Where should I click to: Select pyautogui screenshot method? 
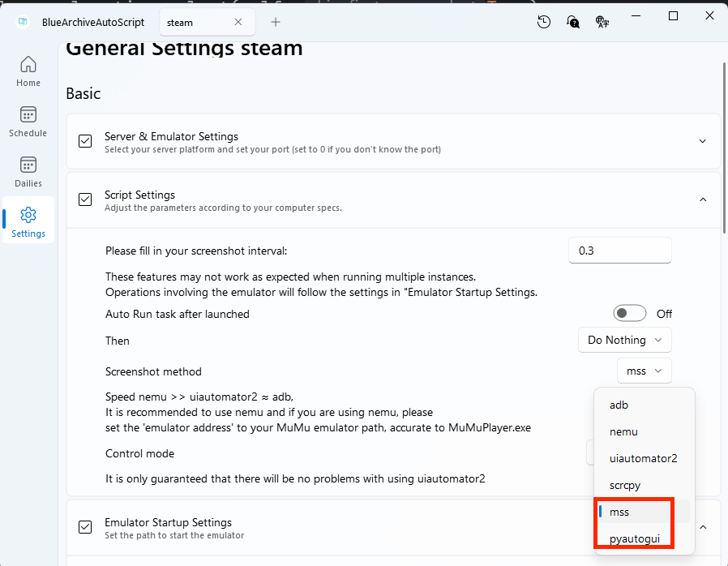click(x=644, y=538)
